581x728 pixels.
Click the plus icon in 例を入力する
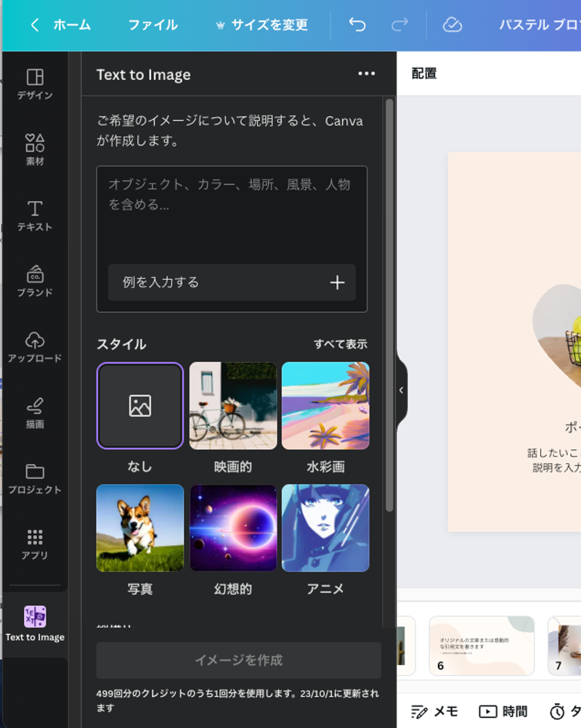tap(337, 282)
